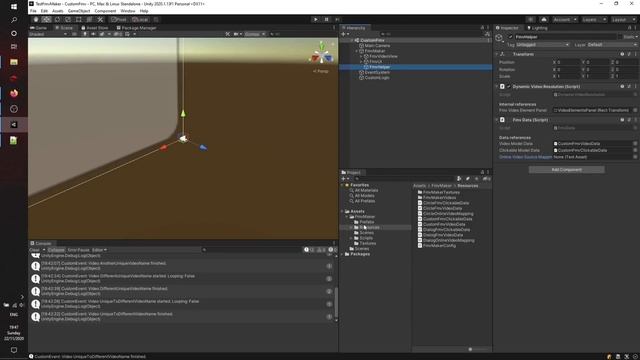Screen dimensions: 640x360
Task: Click the Clear button in Console
Action: click(35, 250)
